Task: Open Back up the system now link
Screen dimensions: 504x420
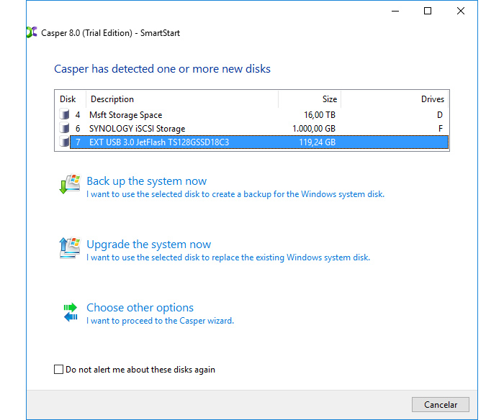Action: click(146, 181)
